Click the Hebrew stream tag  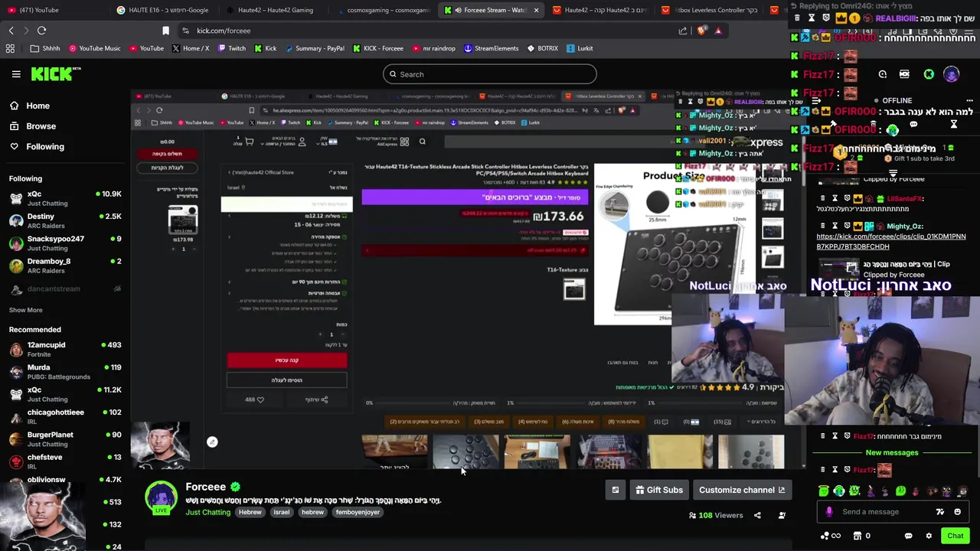pos(250,512)
